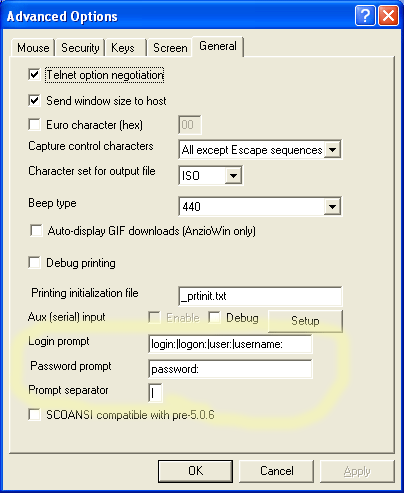Close the Advanced Options dialog

click(x=389, y=15)
